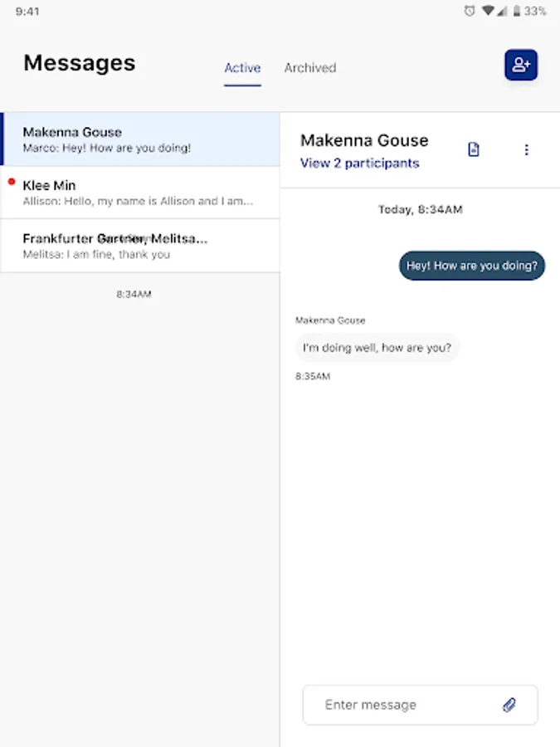
Task: Open the Klee Min conversation
Action: click(139, 193)
